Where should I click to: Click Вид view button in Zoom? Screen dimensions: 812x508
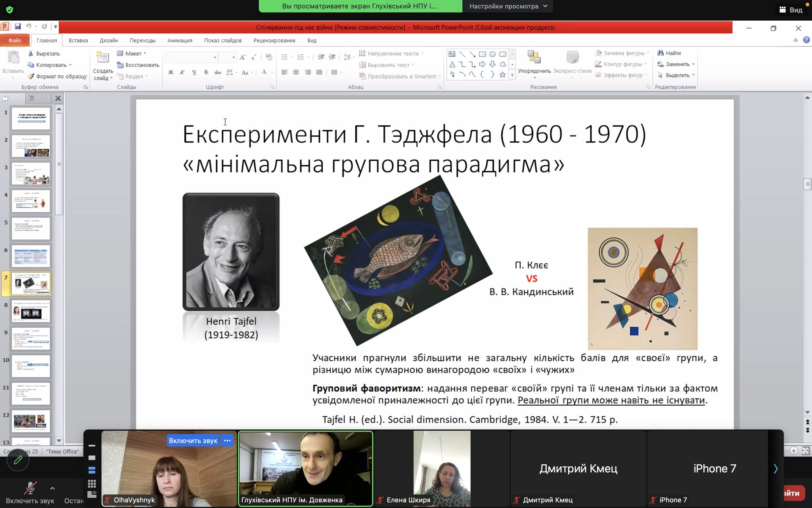(x=791, y=10)
